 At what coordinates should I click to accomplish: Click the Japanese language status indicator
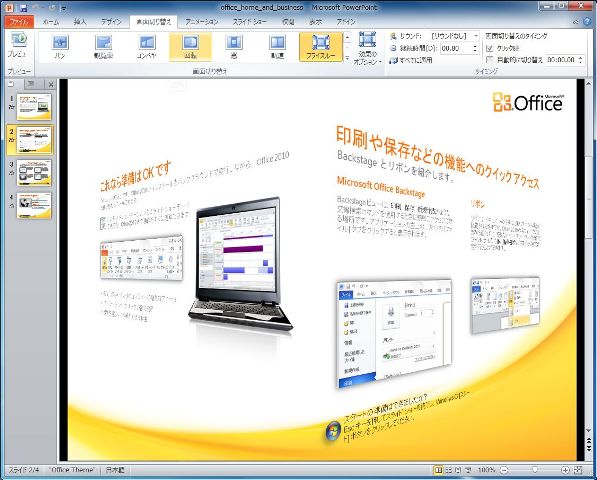[x=115, y=470]
